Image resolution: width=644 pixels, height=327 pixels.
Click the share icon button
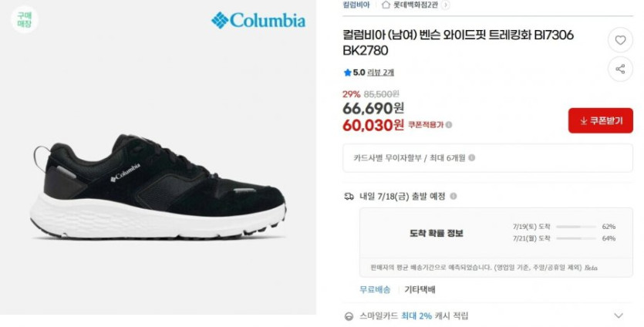coord(620,69)
